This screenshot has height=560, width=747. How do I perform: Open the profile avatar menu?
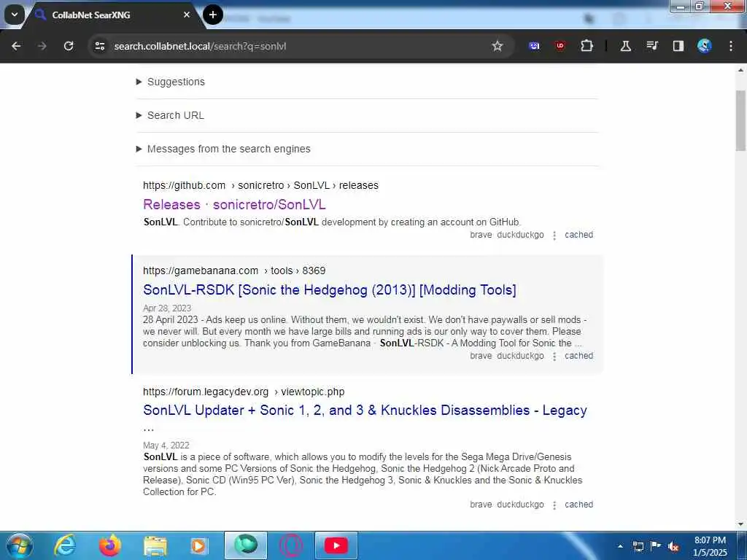click(x=704, y=46)
